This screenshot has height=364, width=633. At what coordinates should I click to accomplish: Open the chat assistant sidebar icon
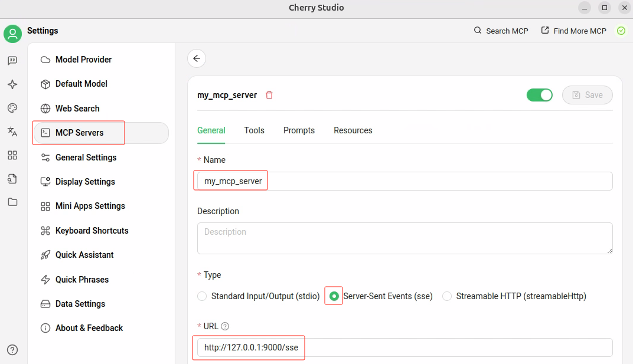click(x=12, y=61)
